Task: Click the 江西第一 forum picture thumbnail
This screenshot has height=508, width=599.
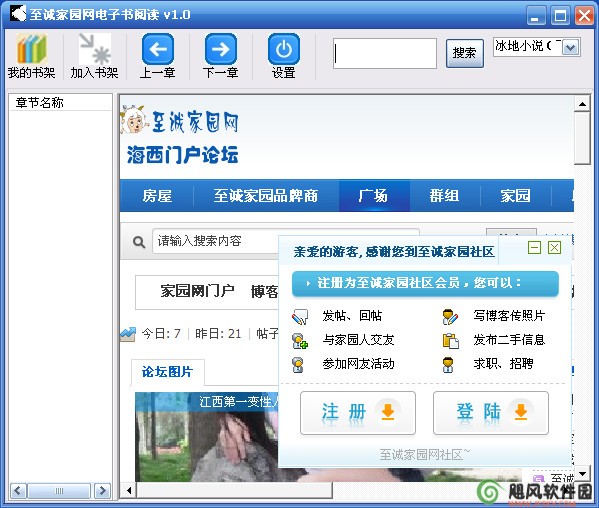Action: coord(207,437)
